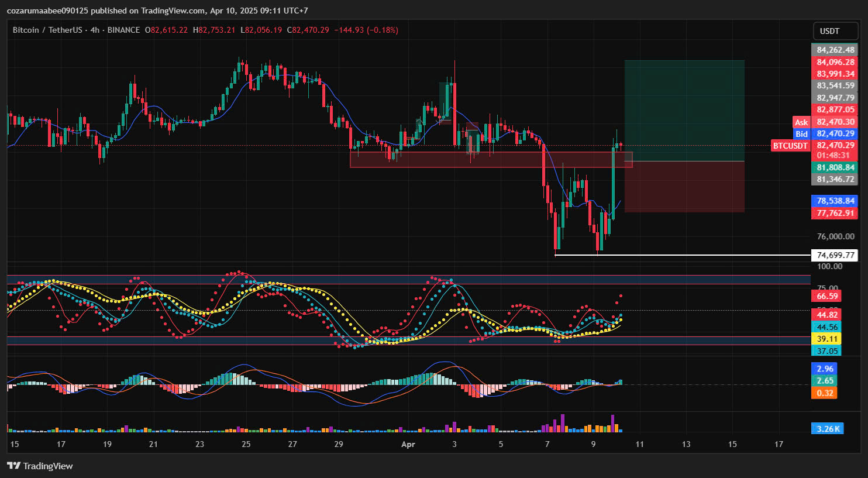Select the BTCUSDT last price label
The image size is (868, 478).
(790, 146)
